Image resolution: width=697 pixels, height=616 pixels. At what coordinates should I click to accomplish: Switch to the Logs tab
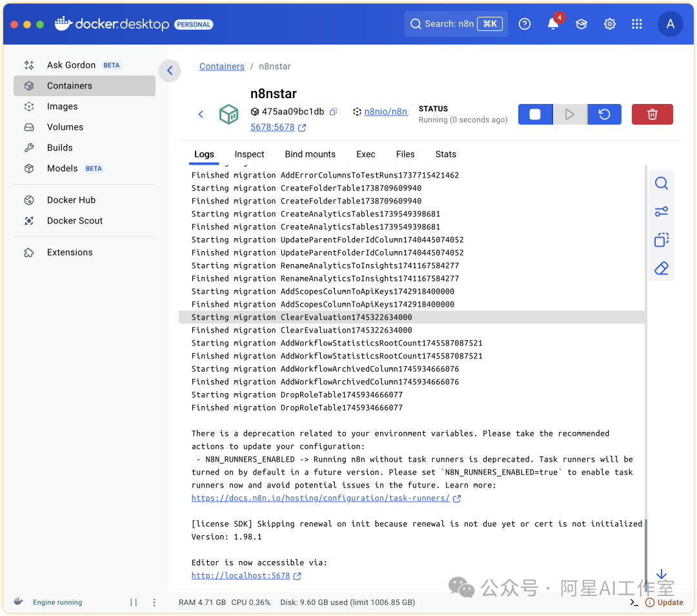pos(204,154)
